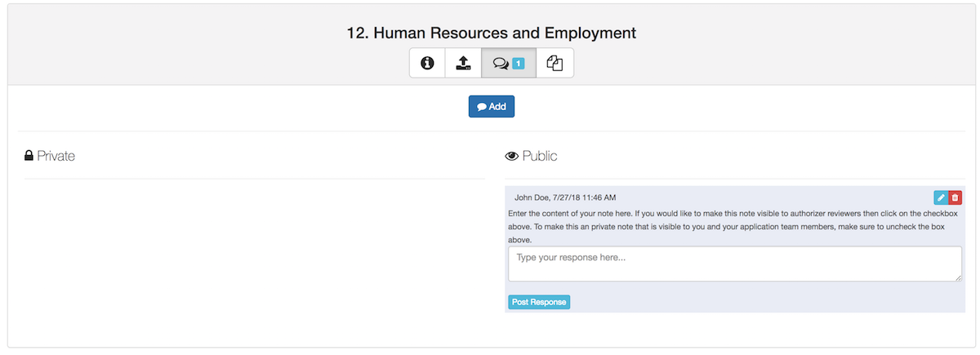Click the lock icon beside Private
The image size is (980, 355).
tap(29, 155)
